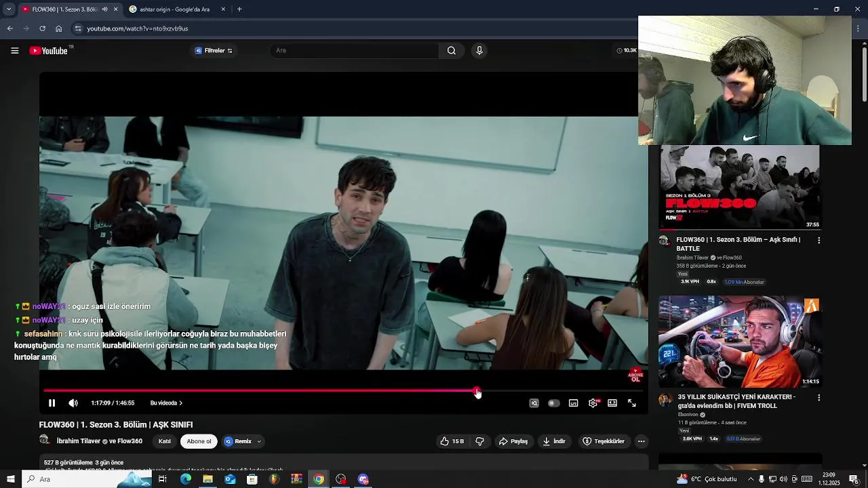Viewport: 868px width, 488px height.
Task: Dislike the video
Action: pos(479,441)
